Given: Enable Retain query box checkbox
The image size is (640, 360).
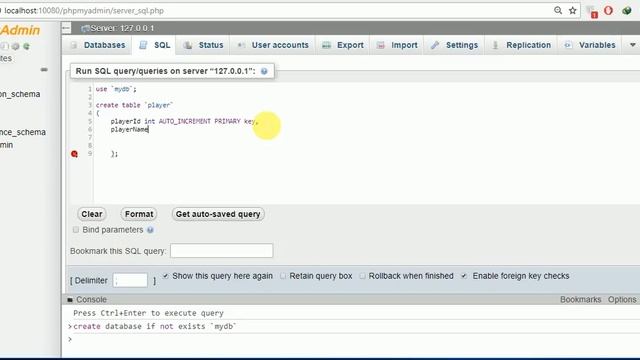Looking at the screenshot, I should [283, 276].
